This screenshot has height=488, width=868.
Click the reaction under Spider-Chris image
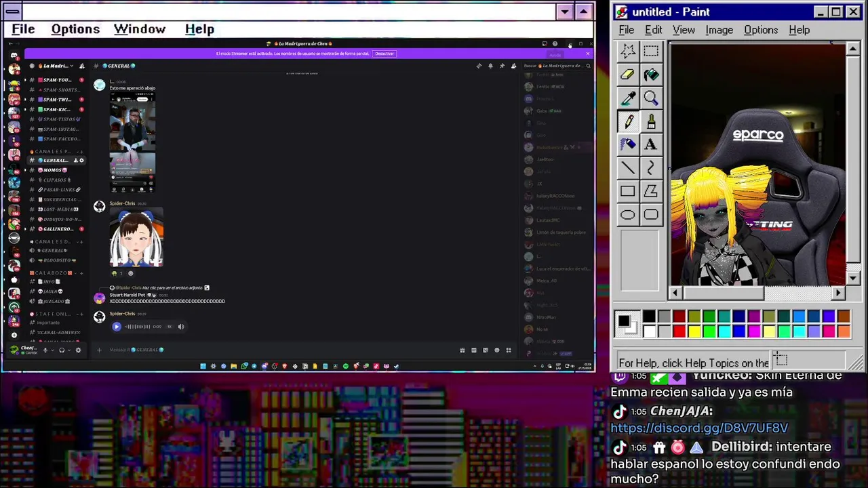click(118, 273)
